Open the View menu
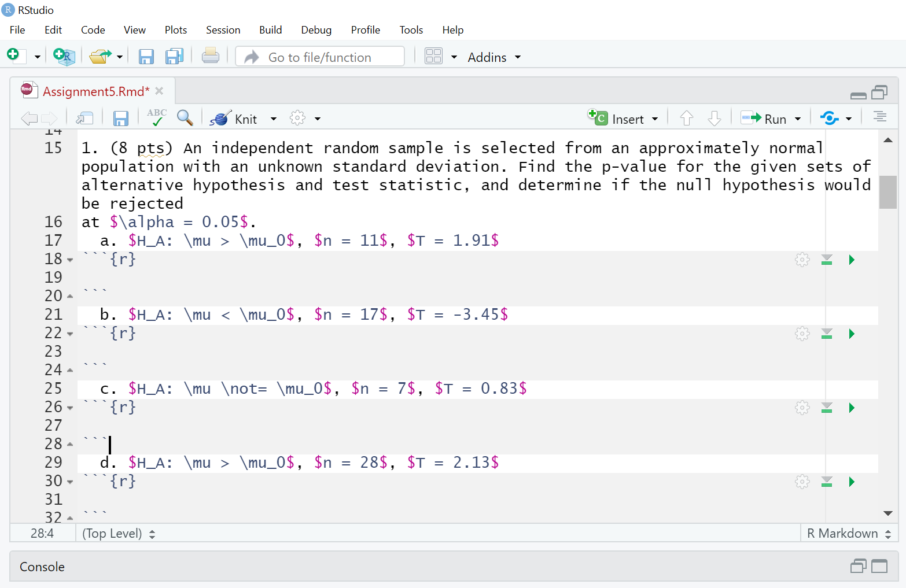The image size is (906, 588). (x=135, y=30)
